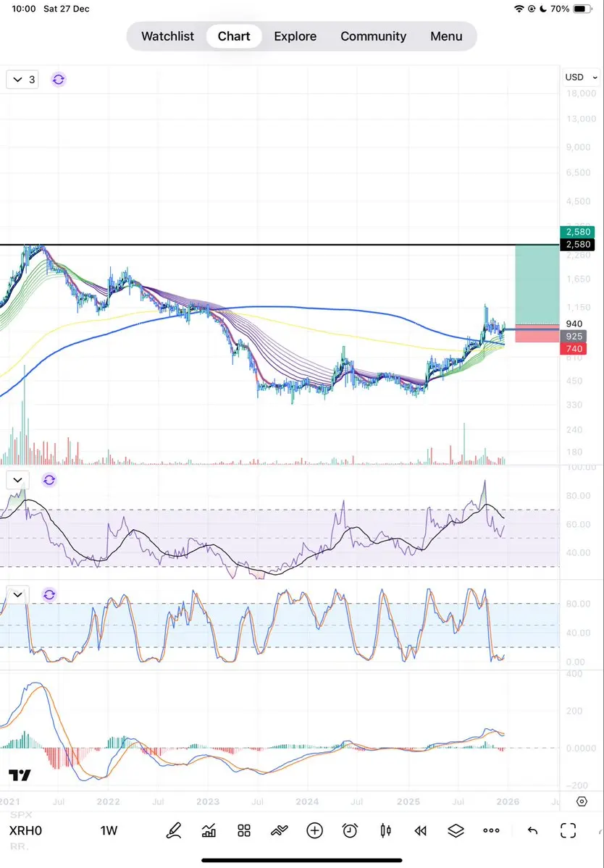Select the green 2,580 target label
The image size is (604, 868).
click(x=578, y=232)
